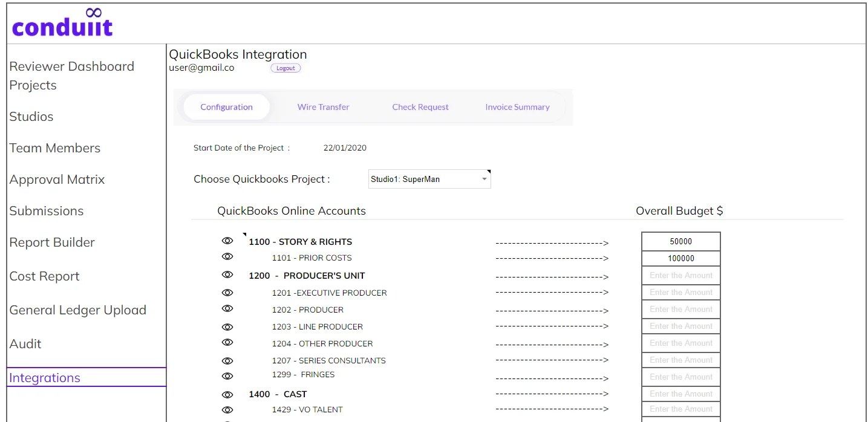Click the eye icon for 1200 - PRODUCER'S UNIT

point(227,274)
